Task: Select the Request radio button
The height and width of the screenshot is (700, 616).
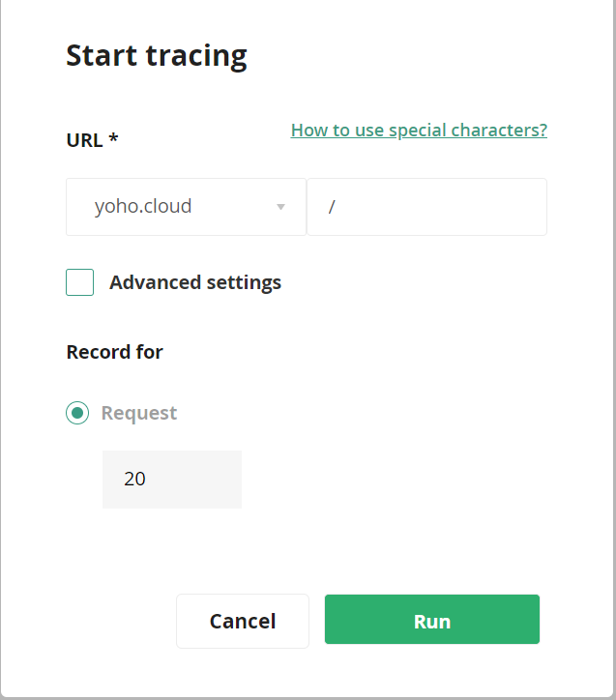Action: pos(77,413)
